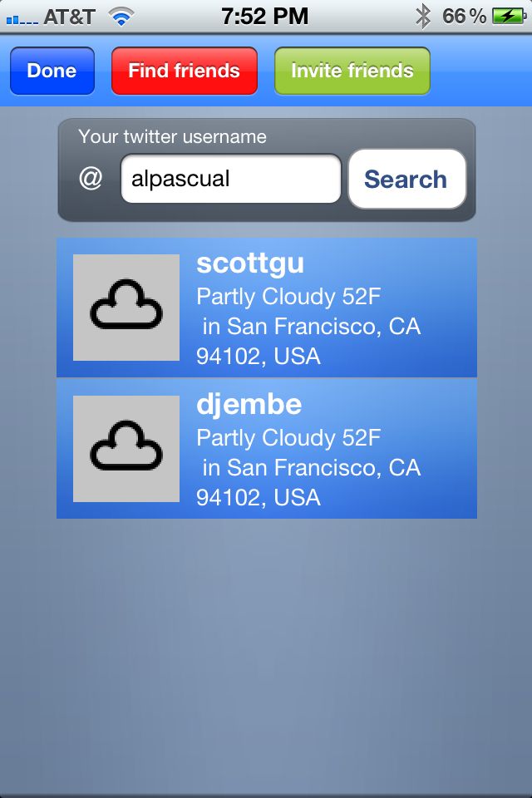Focus the twitter username input field
This screenshot has width=532, height=798.
pos(230,179)
